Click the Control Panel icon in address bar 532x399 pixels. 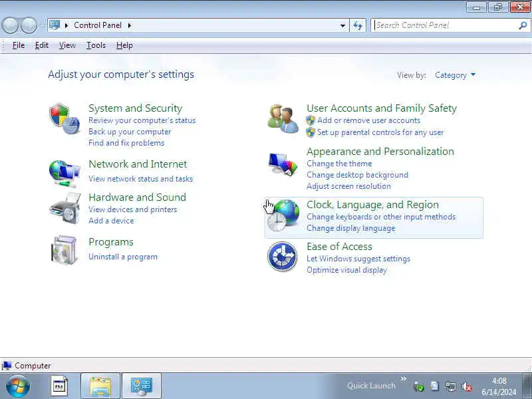click(55, 25)
